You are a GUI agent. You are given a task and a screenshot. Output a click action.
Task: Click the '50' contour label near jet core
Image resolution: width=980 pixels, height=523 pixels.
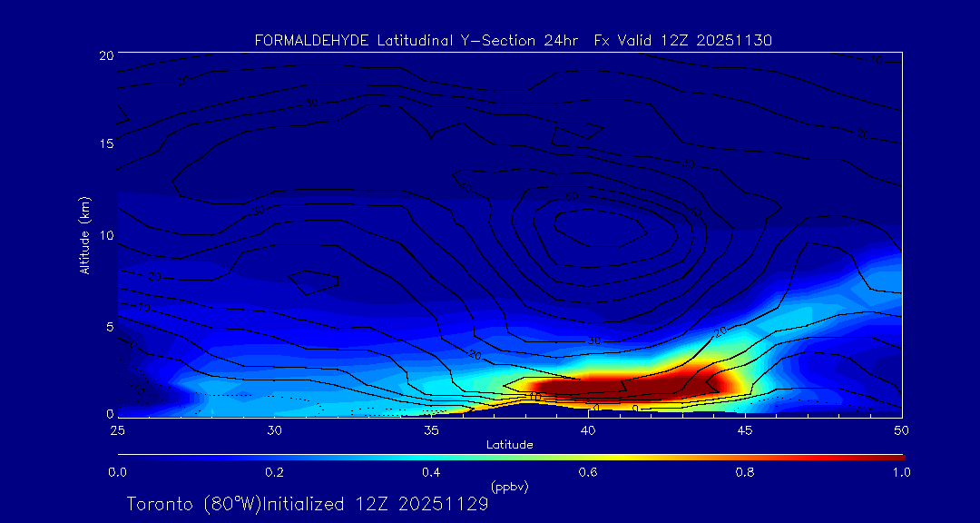pos(572,197)
